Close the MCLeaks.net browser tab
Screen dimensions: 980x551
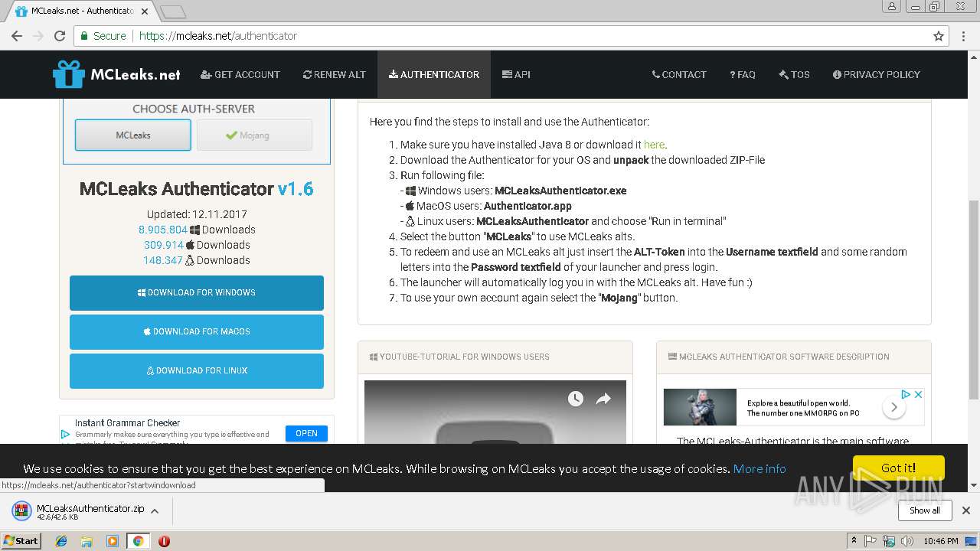145,11
